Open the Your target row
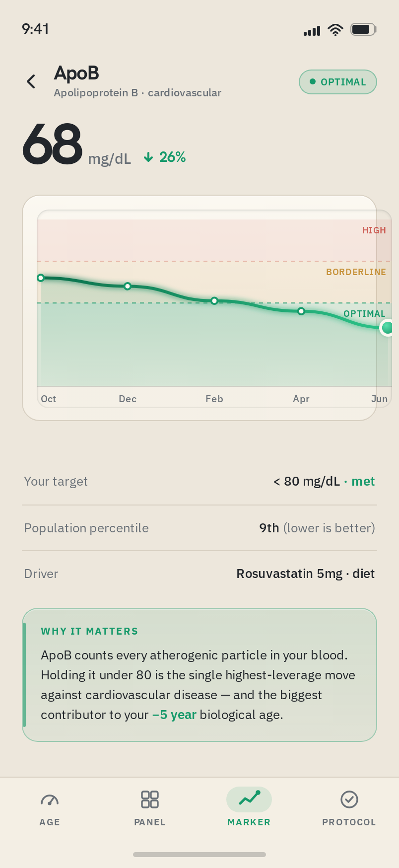The image size is (399, 868). tap(199, 482)
